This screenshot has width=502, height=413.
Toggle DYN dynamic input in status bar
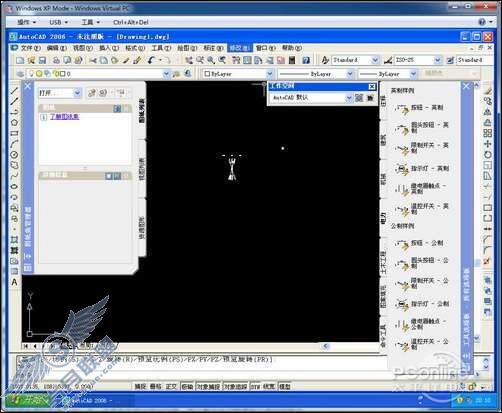click(x=255, y=387)
